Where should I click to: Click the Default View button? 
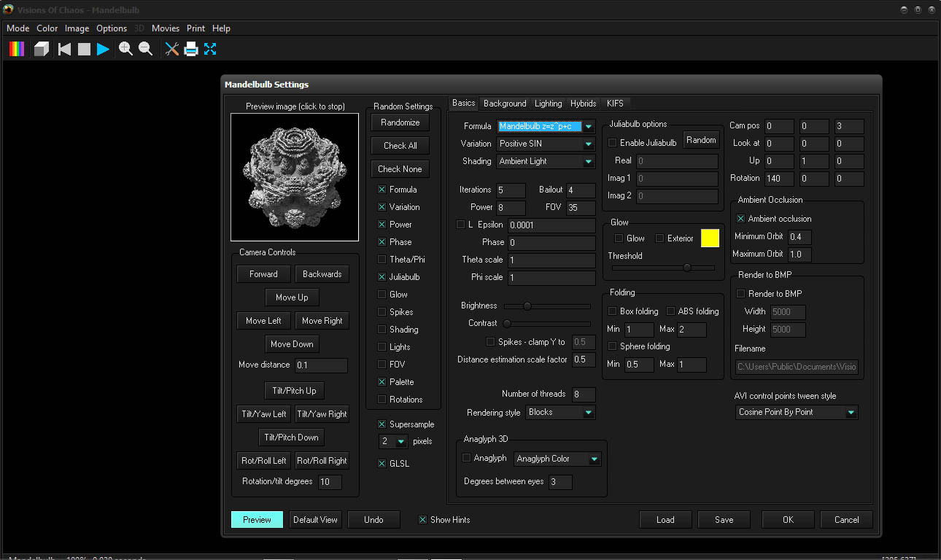tap(316, 520)
